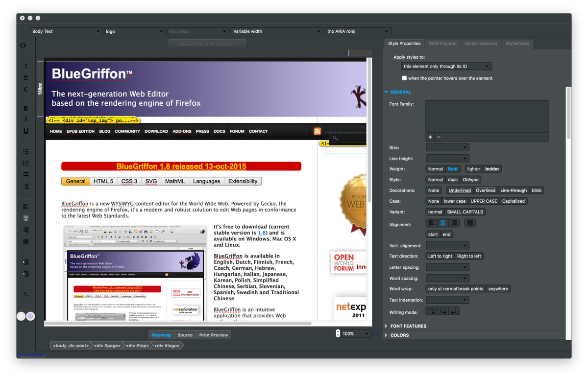
Task: Open 'this element only through its ID' dropdown
Action: (x=446, y=67)
